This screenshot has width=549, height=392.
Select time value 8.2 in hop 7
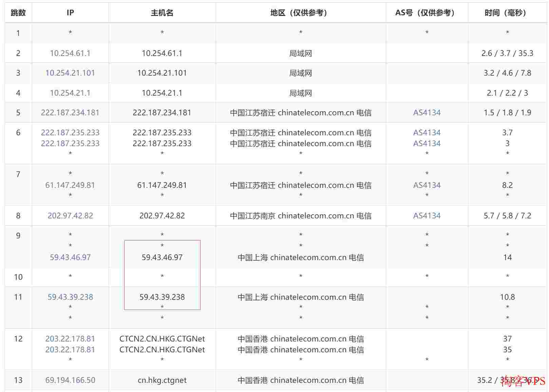(507, 185)
